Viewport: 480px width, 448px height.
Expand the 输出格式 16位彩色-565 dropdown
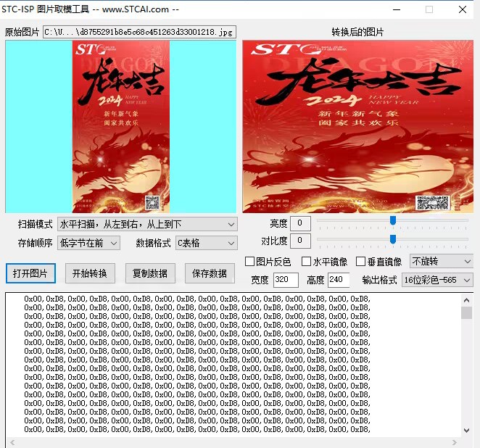point(437,280)
